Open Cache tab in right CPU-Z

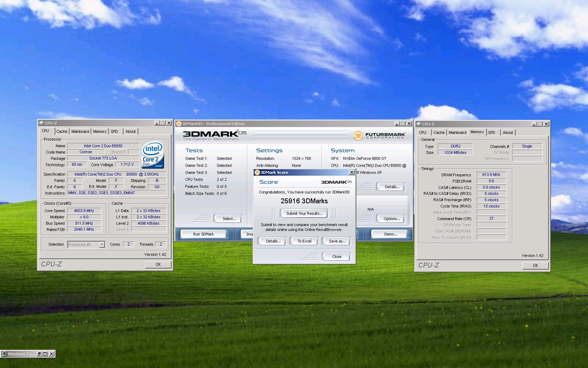[x=439, y=132]
